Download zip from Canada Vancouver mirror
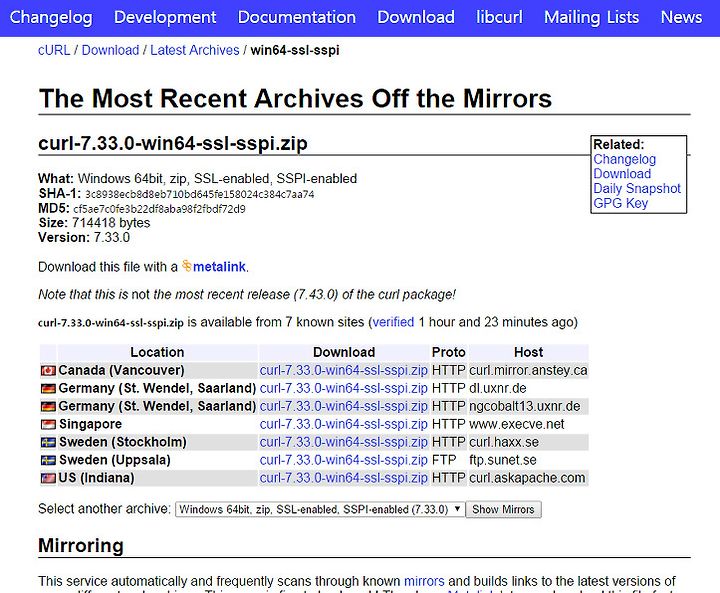Image resolution: width=720 pixels, height=593 pixels. 343,371
